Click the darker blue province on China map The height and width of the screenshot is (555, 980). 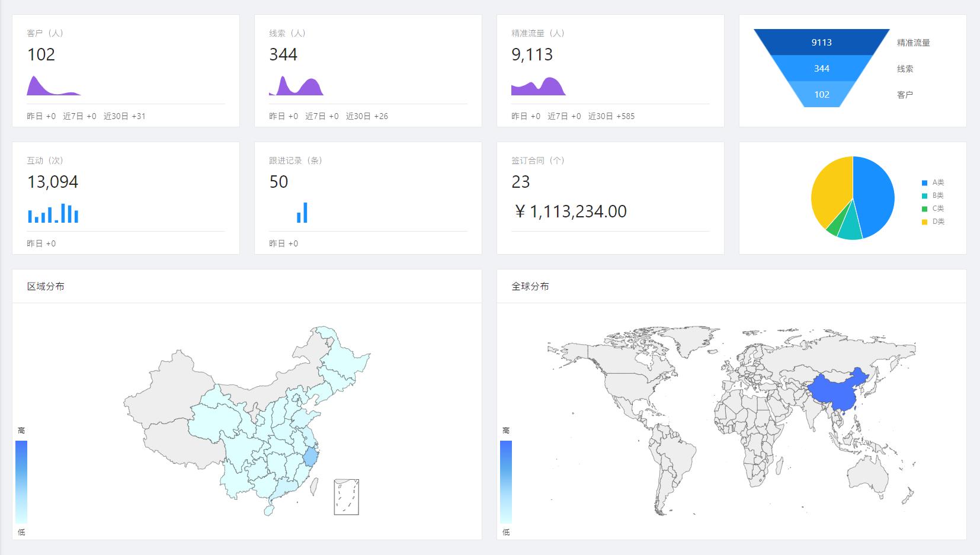tap(310, 457)
